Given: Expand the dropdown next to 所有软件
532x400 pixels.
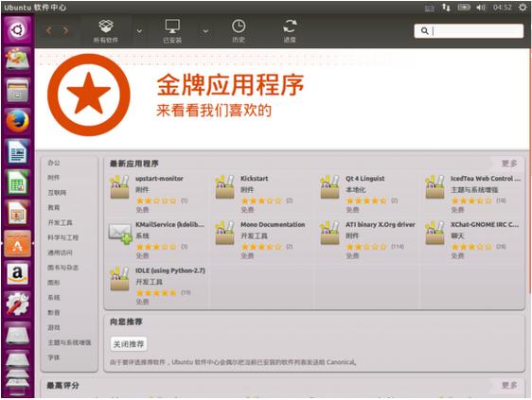Looking at the screenshot, I should [139, 31].
